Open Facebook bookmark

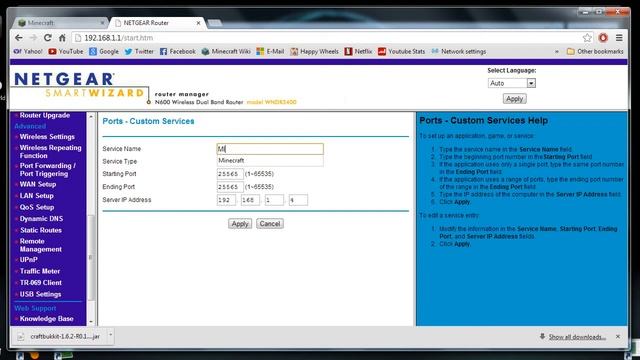(x=178, y=51)
